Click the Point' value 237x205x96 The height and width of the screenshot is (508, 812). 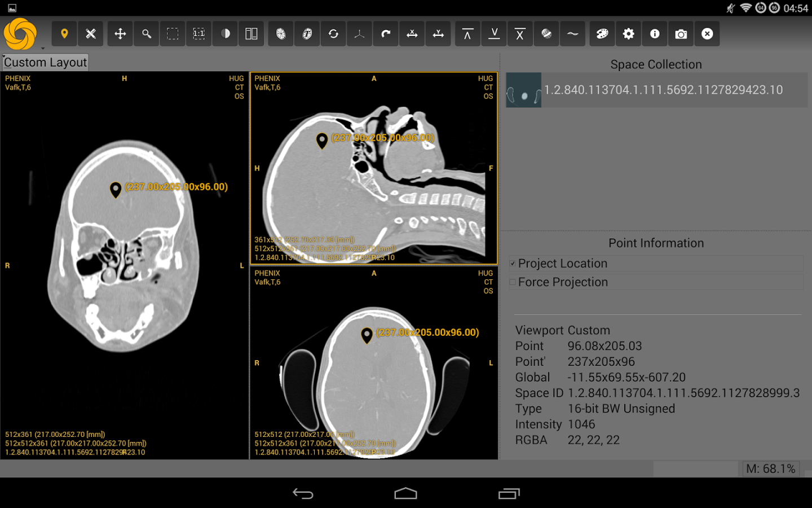601,362
